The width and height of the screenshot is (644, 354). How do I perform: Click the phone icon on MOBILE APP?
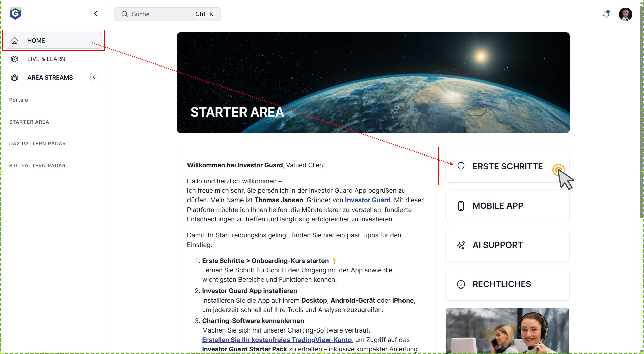[x=461, y=206]
